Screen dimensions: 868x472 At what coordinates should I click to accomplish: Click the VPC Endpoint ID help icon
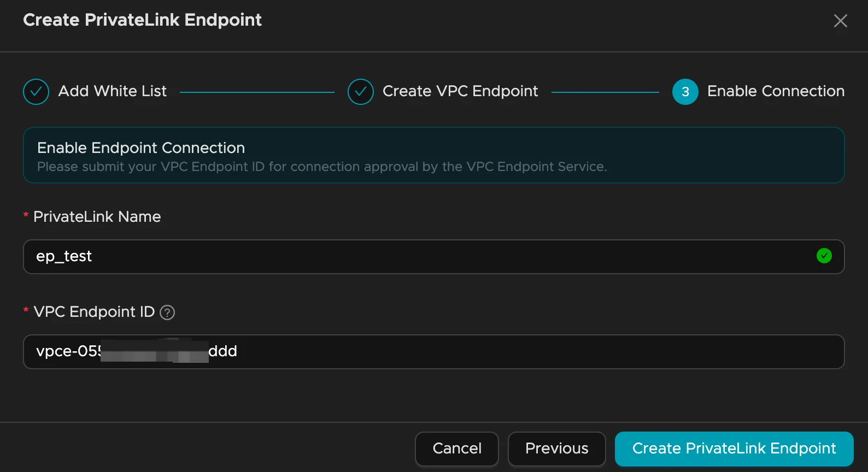[167, 312]
